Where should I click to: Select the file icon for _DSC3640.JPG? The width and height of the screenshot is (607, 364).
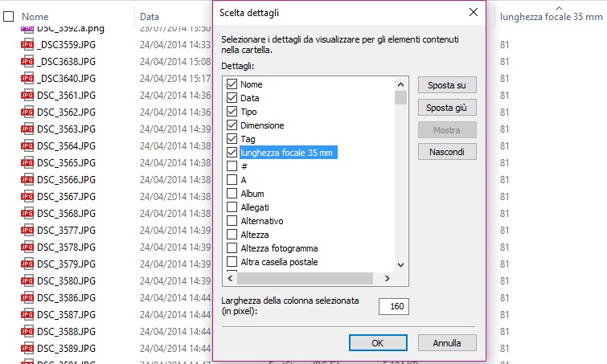click(27, 79)
